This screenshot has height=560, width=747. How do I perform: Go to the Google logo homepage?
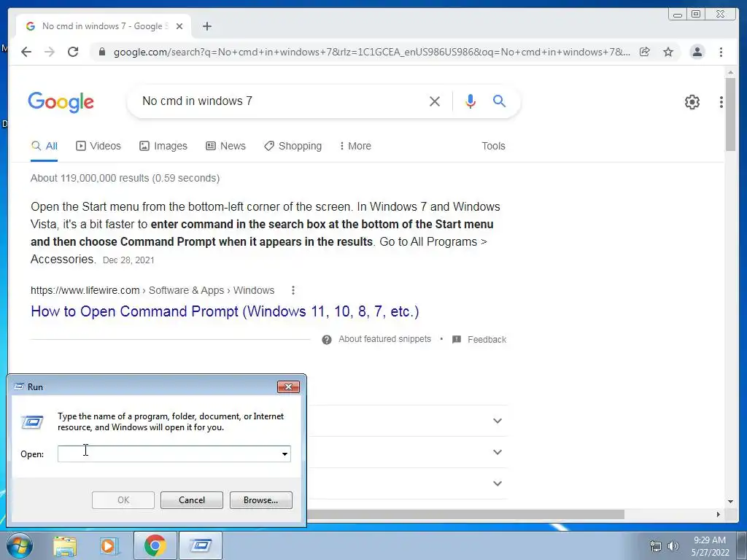61,102
